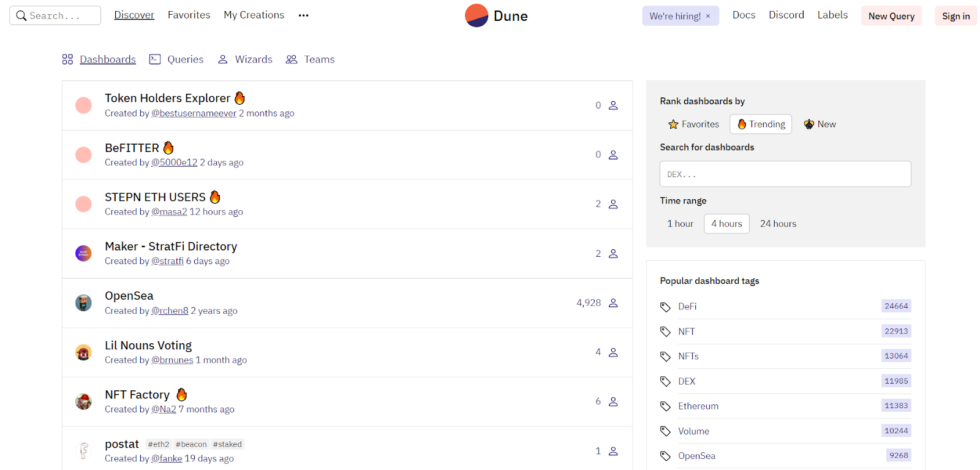Click the search magnifier icon
Screen dimensions: 980x470
tap(21, 16)
